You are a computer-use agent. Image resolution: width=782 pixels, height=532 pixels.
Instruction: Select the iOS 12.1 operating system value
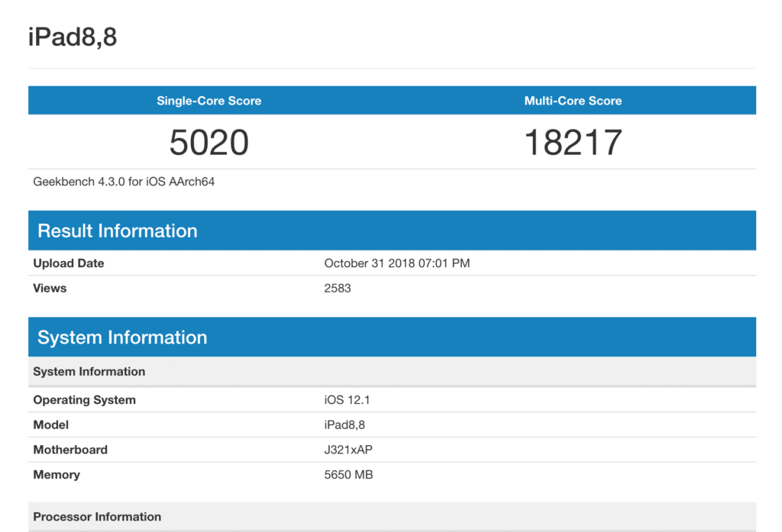pyautogui.click(x=347, y=400)
